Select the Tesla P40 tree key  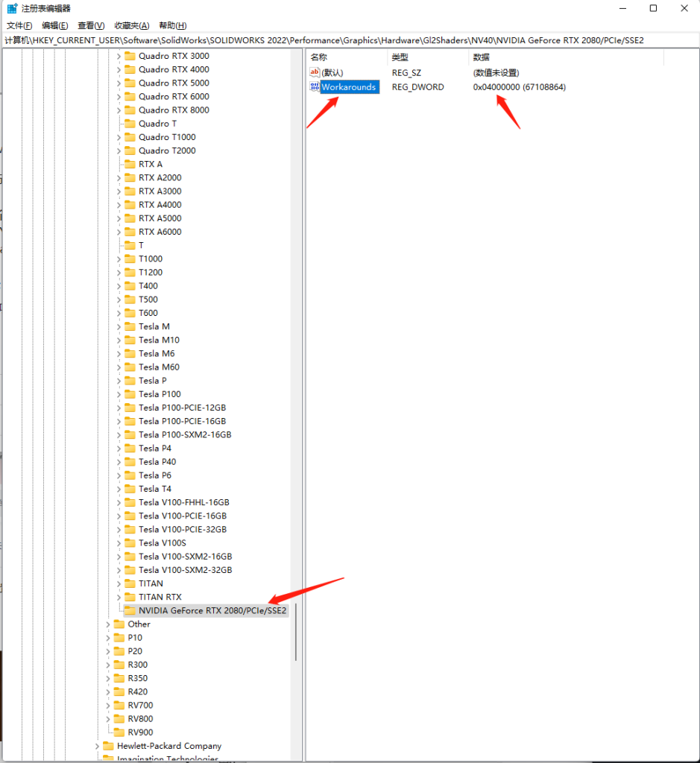pos(157,461)
